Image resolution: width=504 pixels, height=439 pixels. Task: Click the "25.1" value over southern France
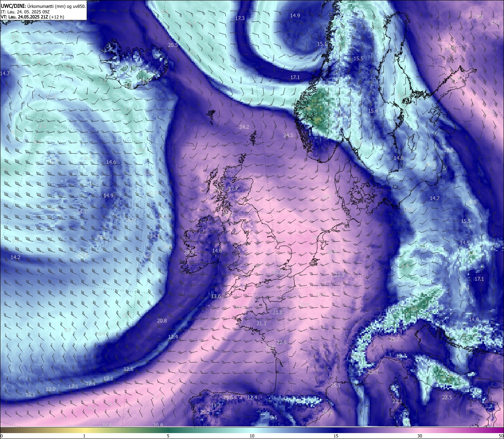[335, 386]
